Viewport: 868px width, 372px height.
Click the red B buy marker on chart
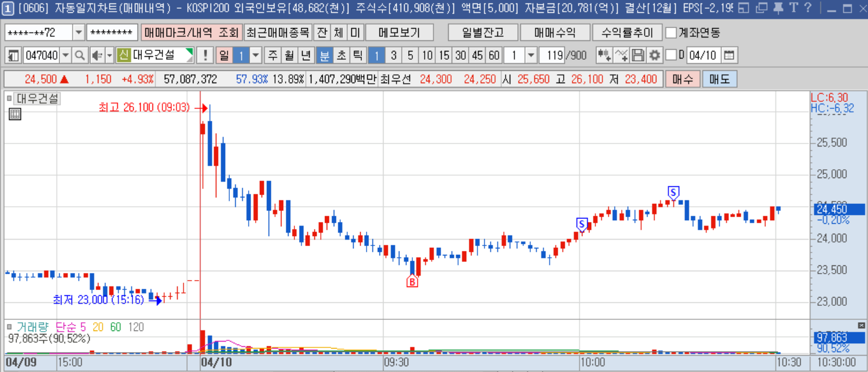pyautogui.click(x=412, y=282)
